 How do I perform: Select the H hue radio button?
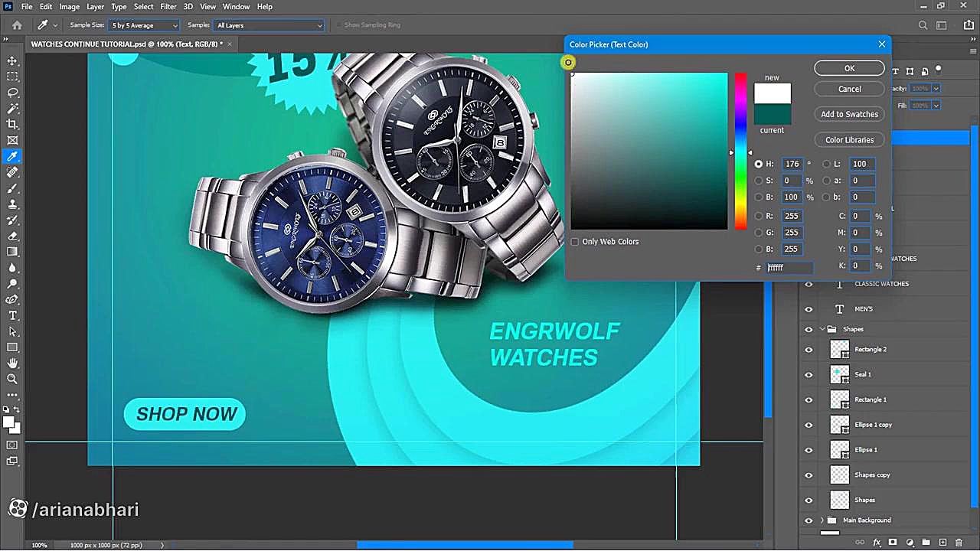(759, 164)
